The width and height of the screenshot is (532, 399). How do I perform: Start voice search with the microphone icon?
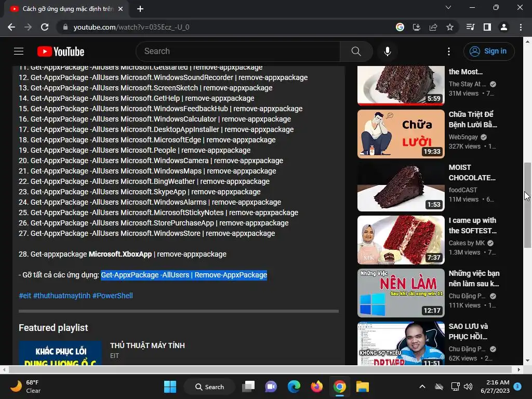click(387, 51)
